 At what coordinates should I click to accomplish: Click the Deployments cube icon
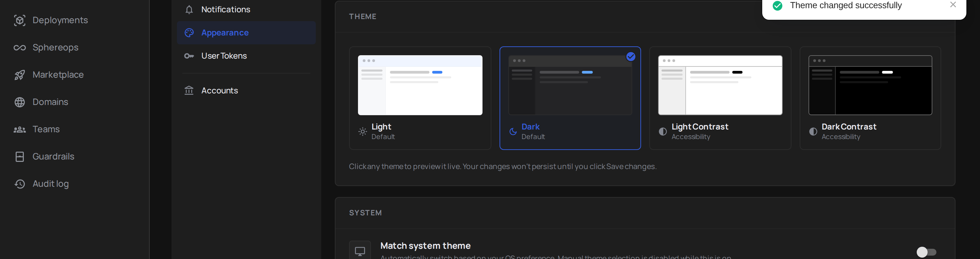pos(20,20)
